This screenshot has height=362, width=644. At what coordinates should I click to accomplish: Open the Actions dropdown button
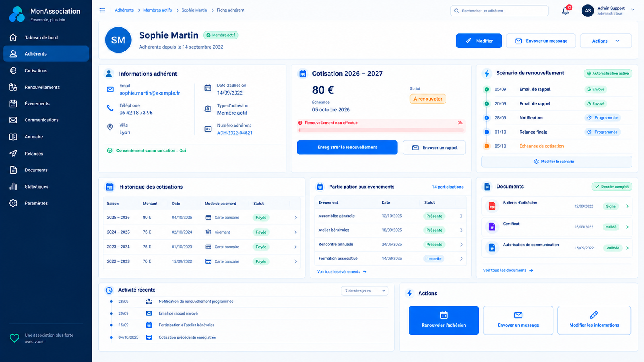pos(606,41)
